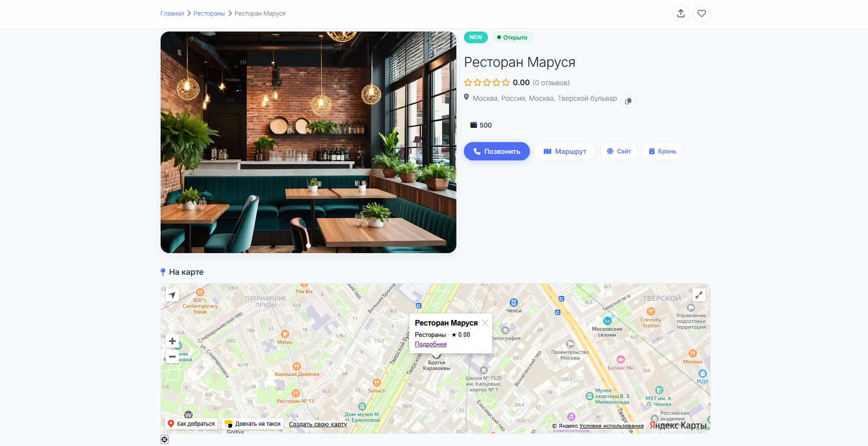This screenshot has width=868, height=446.
Task: Click the map geolocation arrow icon
Action: point(172,295)
